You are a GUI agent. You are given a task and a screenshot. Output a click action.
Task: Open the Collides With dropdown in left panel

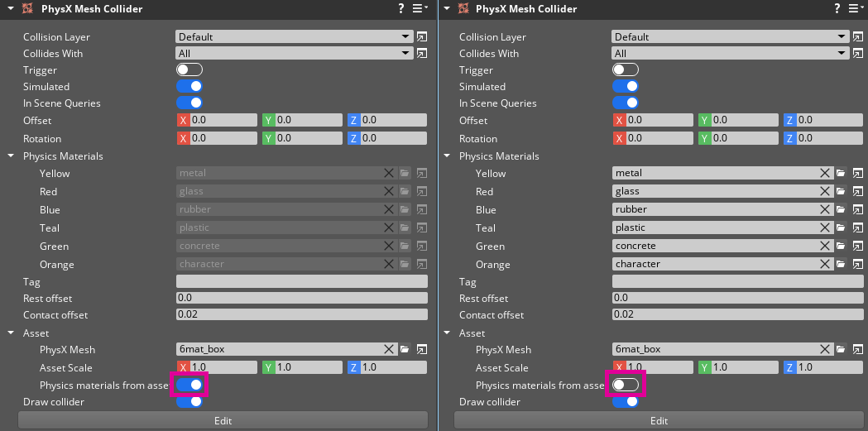[294, 53]
